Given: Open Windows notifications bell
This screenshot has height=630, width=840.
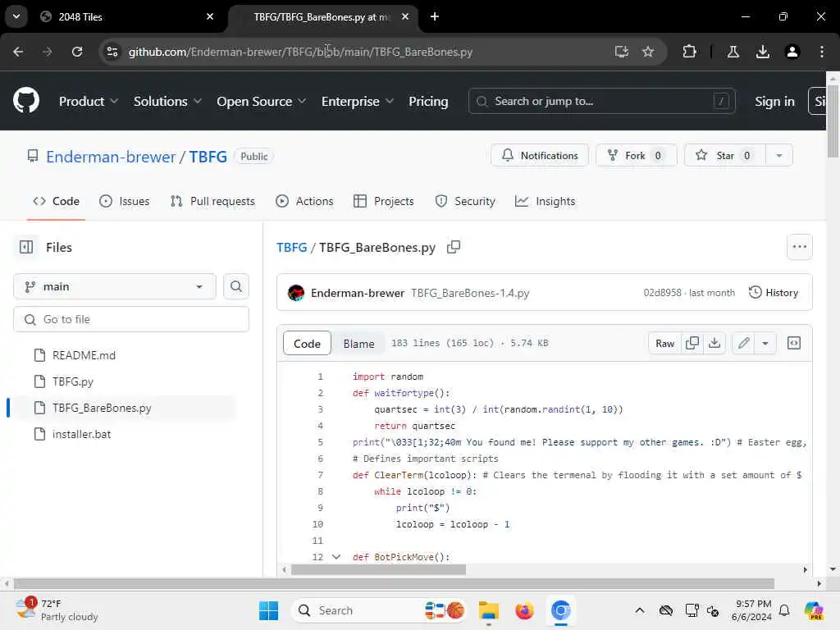Looking at the screenshot, I should pyautogui.click(x=784, y=610).
